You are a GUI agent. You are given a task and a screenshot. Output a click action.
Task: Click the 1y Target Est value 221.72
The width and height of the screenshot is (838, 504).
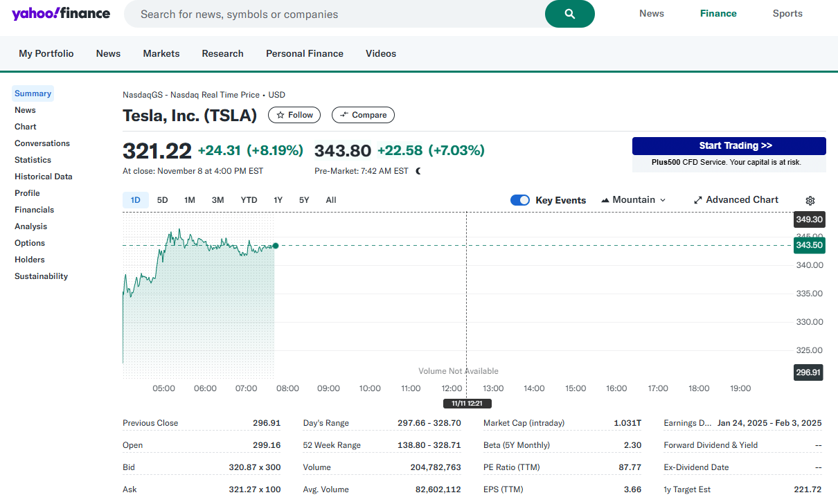coord(808,489)
